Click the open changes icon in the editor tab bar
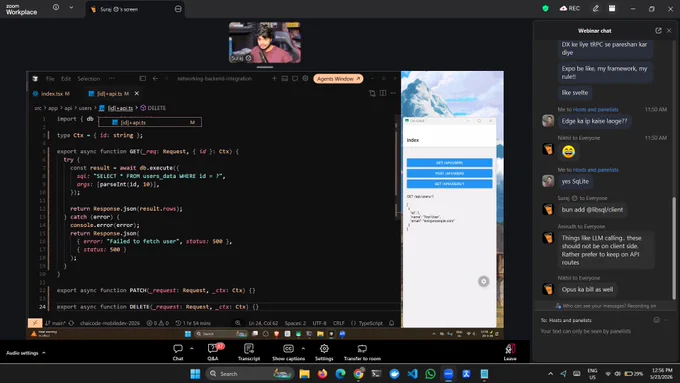 click(x=372, y=93)
